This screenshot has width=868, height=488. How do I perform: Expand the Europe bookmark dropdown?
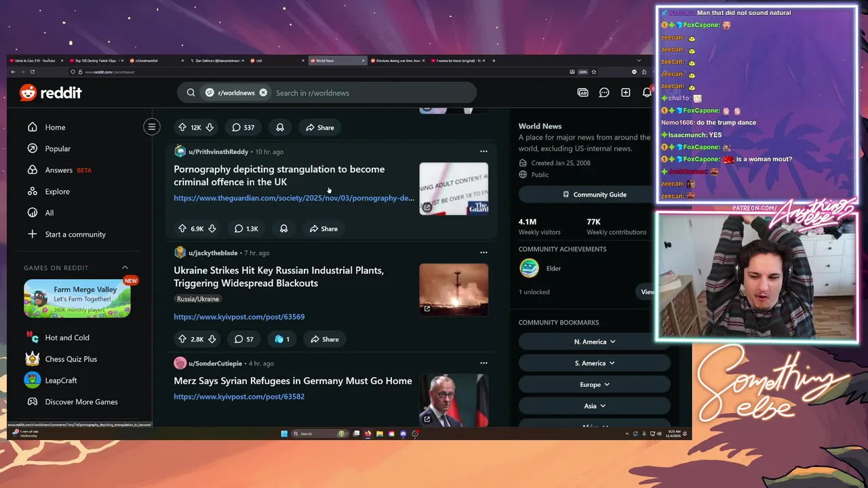594,384
